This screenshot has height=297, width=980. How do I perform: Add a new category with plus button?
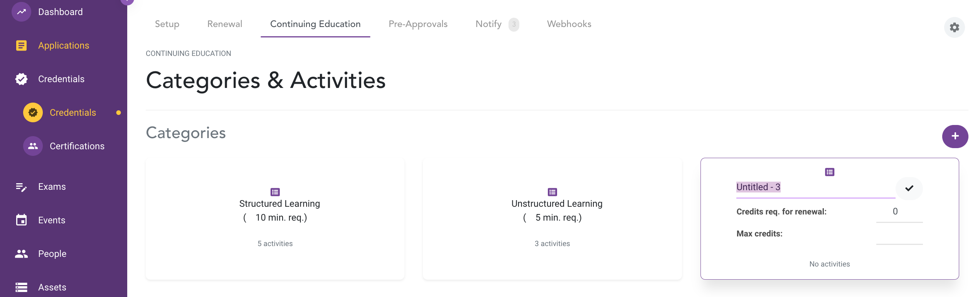click(955, 136)
